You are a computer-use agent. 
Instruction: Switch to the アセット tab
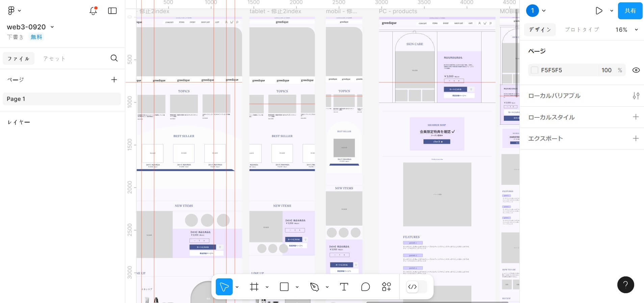[x=54, y=59]
